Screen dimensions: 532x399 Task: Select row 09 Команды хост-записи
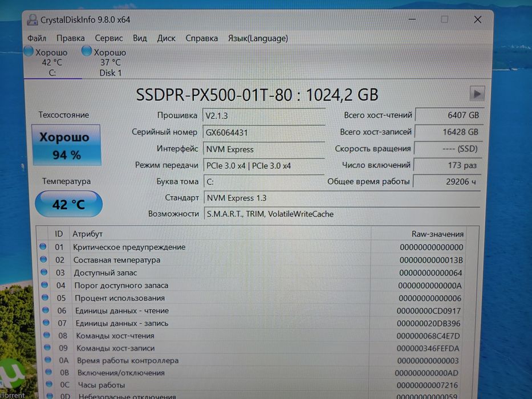tap(251, 348)
